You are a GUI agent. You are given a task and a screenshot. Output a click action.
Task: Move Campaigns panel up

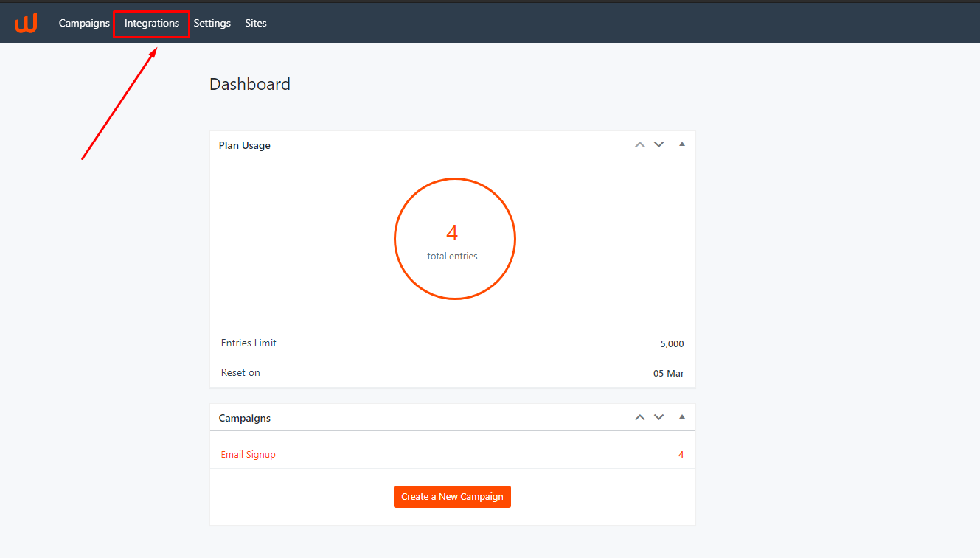point(640,417)
